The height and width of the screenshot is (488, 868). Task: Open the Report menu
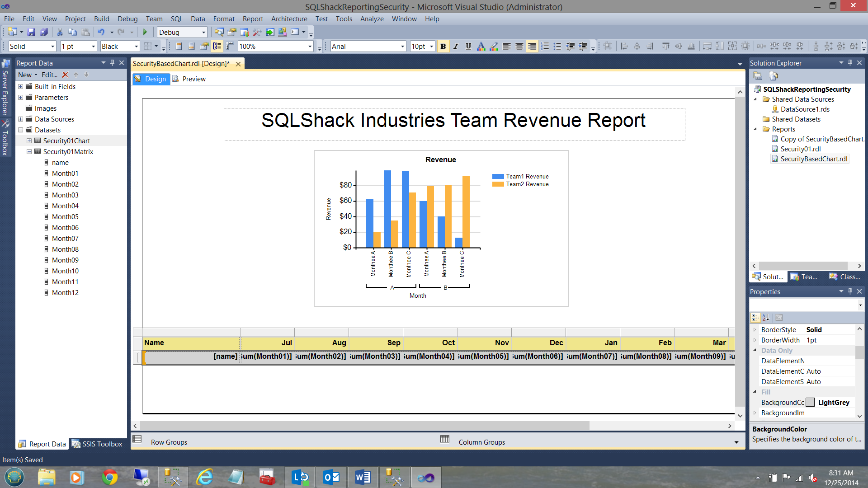coord(252,19)
